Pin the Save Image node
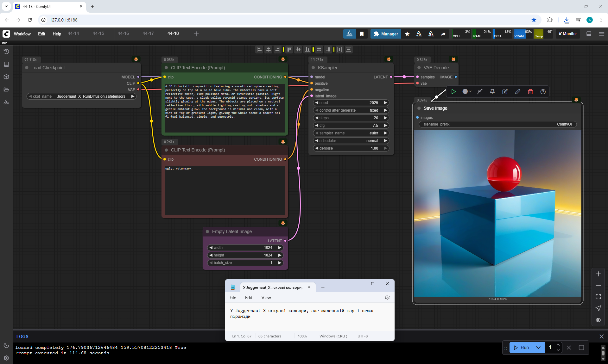 [492, 92]
